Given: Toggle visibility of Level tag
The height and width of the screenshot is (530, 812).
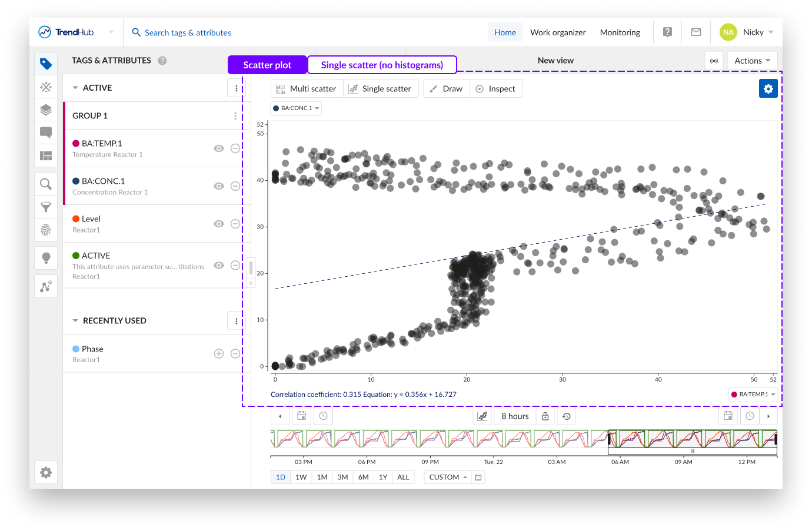Looking at the screenshot, I should [x=219, y=224].
